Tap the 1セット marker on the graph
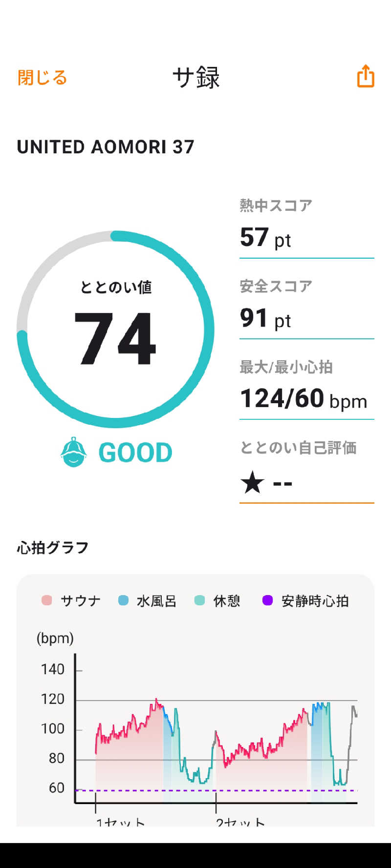The height and width of the screenshot is (868, 391). [120, 821]
